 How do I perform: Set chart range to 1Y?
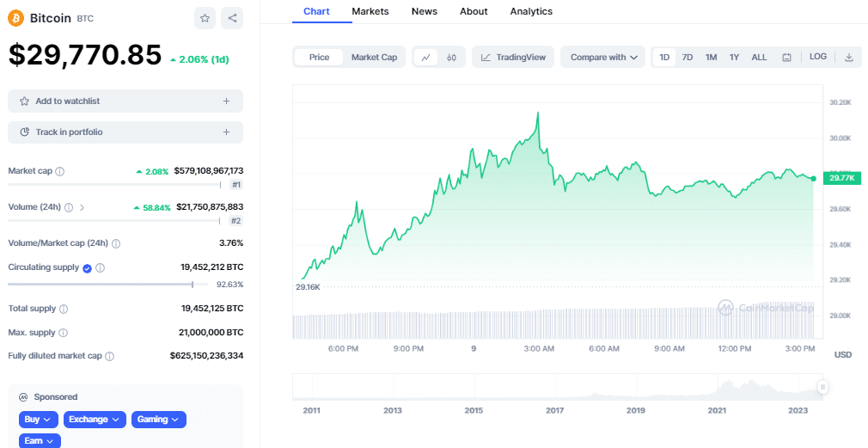734,57
